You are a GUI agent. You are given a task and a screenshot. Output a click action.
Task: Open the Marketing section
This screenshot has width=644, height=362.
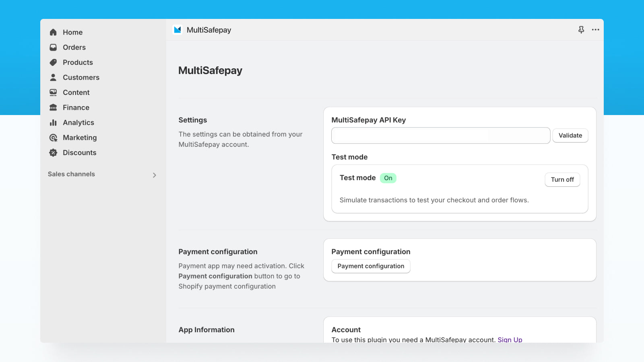[x=80, y=138]
